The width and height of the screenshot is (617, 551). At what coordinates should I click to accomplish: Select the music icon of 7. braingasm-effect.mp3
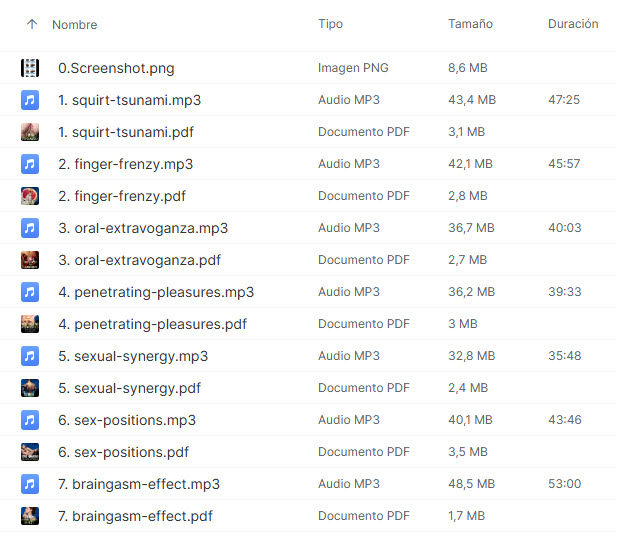(x=30, y=484)
